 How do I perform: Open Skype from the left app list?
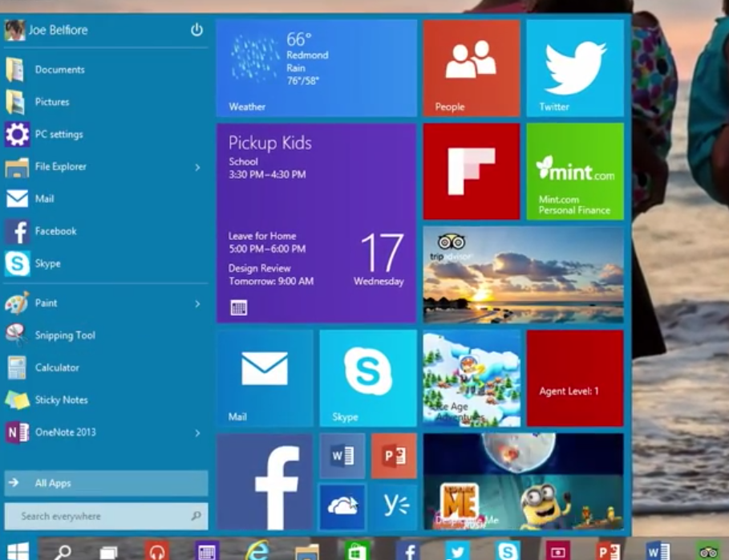[x=106, y=263]
